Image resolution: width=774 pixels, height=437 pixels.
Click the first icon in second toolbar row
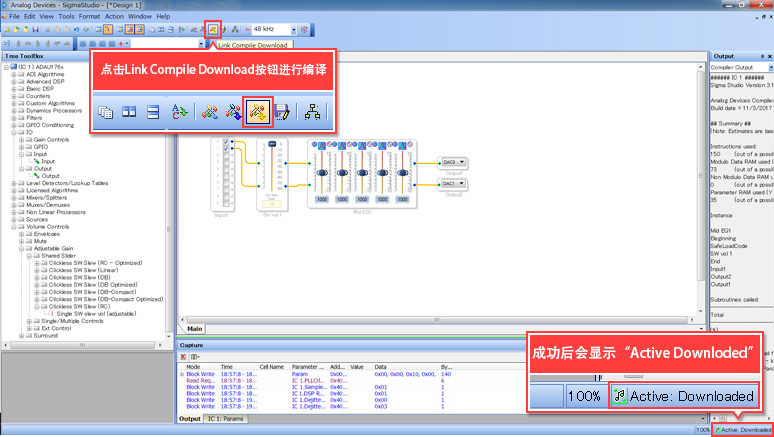click(6, 43)
